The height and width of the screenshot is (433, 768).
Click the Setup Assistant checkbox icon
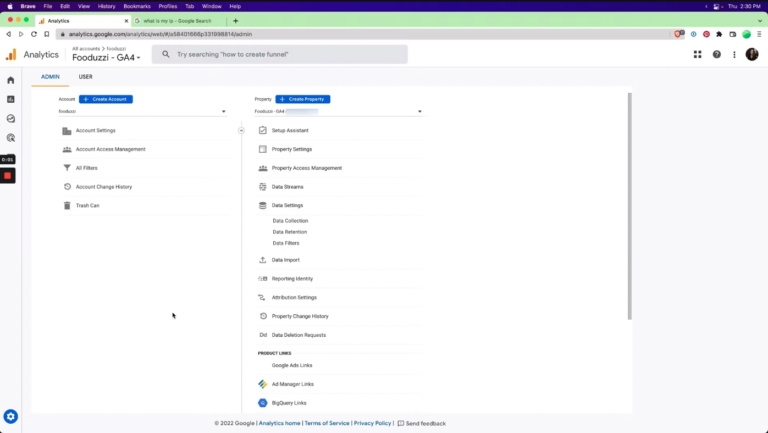point(263,130)
